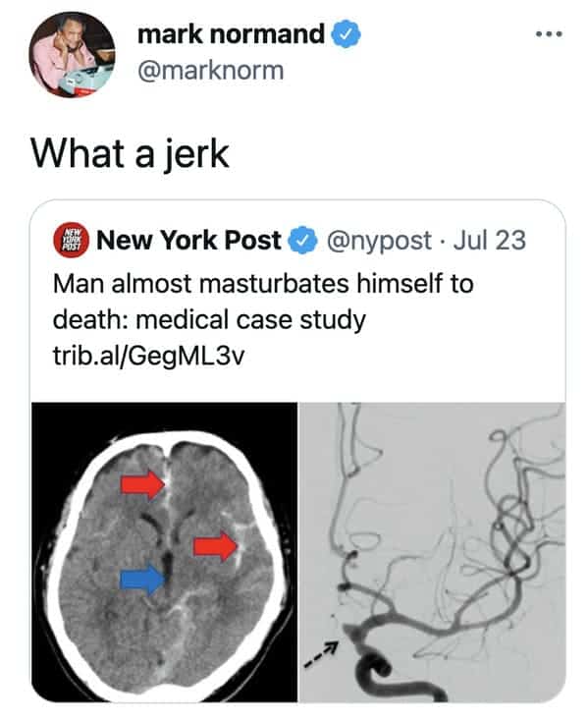Open the brain CT scan image
The width and height of the screenshot is (588, 721).
(164, 552)
